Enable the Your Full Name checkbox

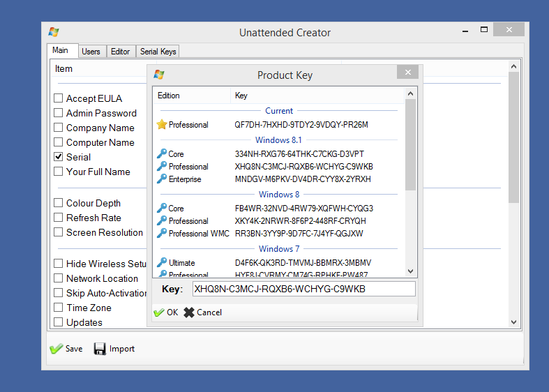tap(58, 172)
